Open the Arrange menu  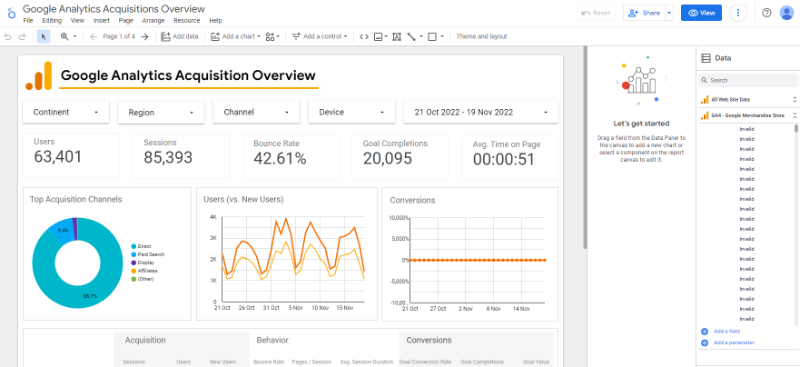(154, 21)
